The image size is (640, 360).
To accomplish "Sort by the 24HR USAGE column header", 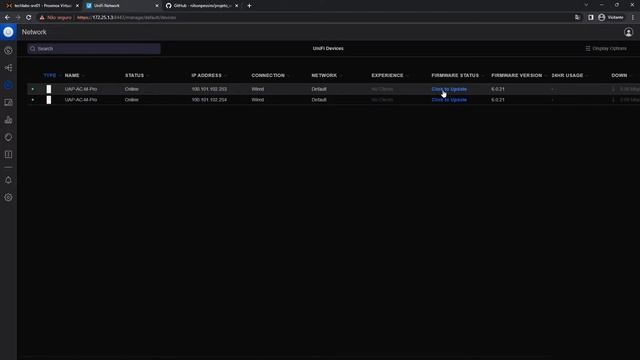I will pos(567,76).
